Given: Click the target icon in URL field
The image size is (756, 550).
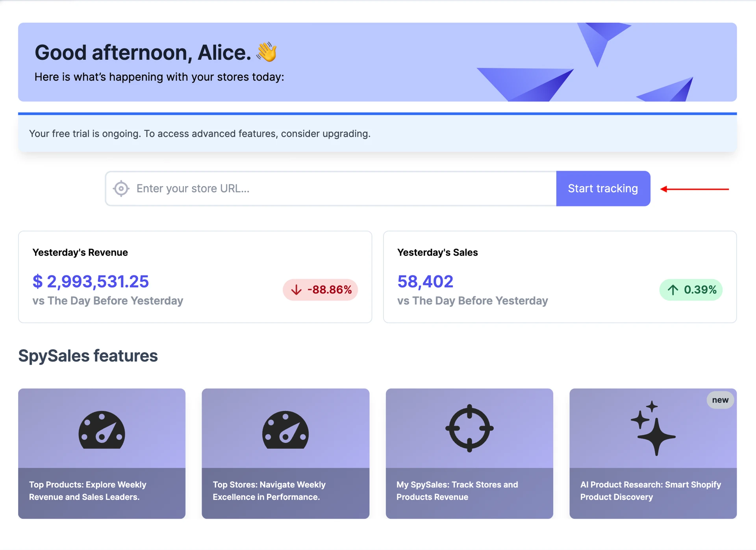Looking at the screenshot, I should [121, 188].
